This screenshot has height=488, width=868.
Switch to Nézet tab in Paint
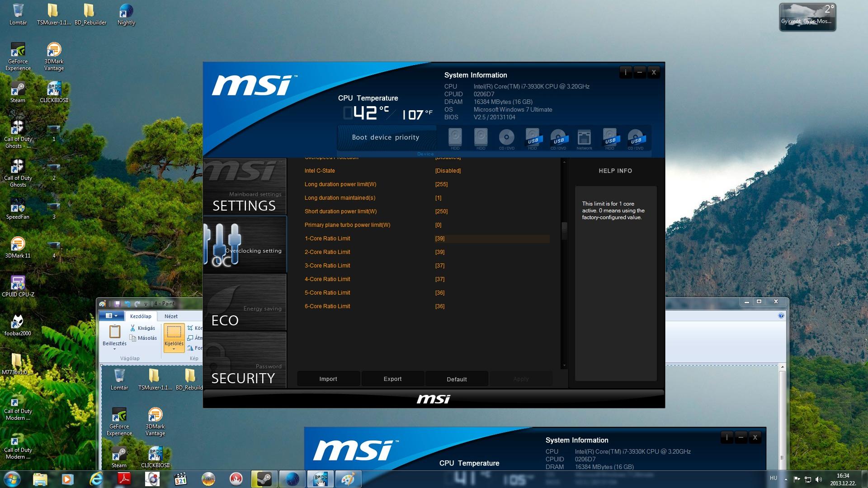click(171, 316)
